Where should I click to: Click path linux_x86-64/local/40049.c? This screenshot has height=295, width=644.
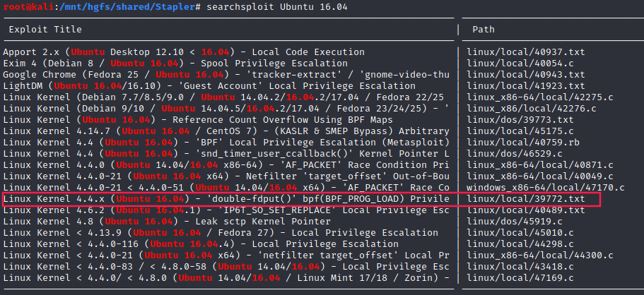540,176
